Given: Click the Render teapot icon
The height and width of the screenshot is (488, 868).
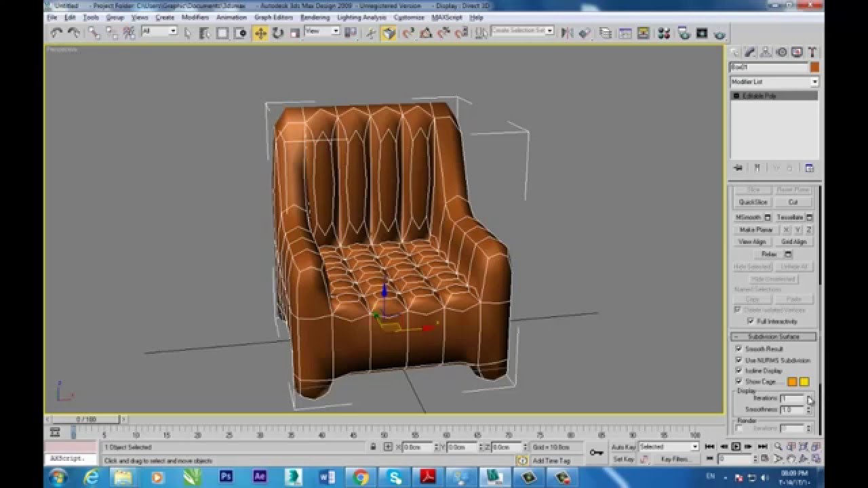Looking at the screenshot, I should pyautogui.click(x=719, y=33).
